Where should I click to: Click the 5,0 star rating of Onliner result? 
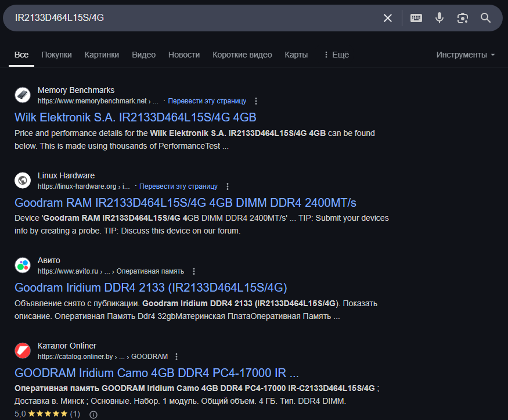click(x=47, y=414)
